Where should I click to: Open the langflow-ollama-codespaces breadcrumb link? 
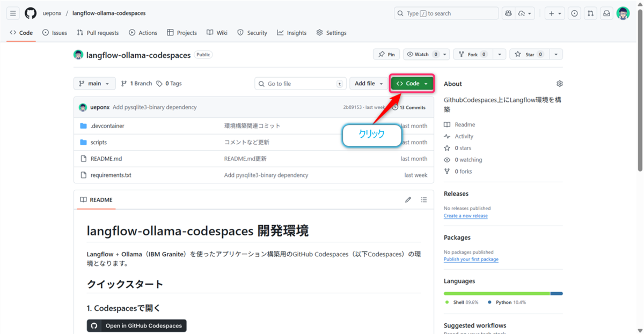[x=109, y=13]
